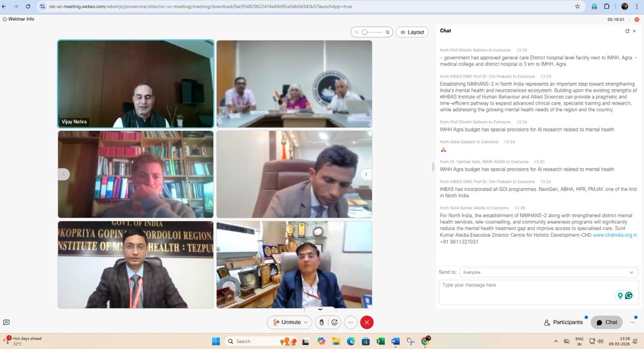
Task: Open the www.chdindia.org.in link in chat
Action: tap(615, 235)
